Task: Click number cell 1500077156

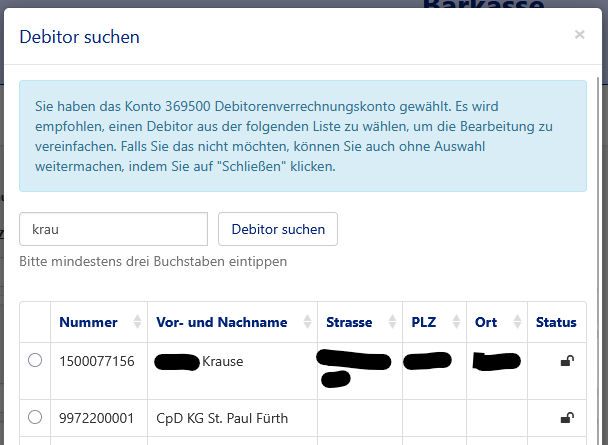Action: pos(97,361)
